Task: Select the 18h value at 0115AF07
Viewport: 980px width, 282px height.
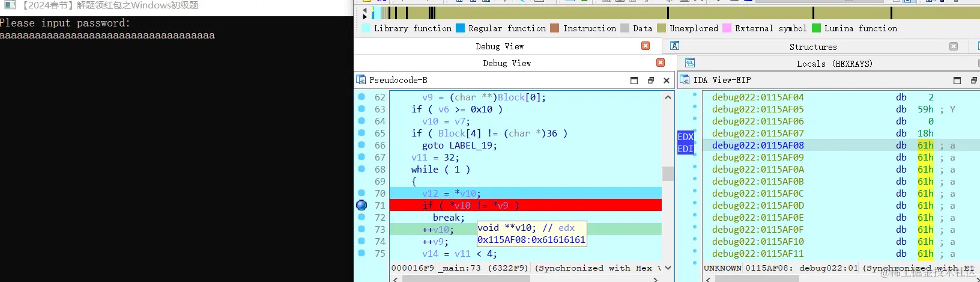Action: (925, 133)
